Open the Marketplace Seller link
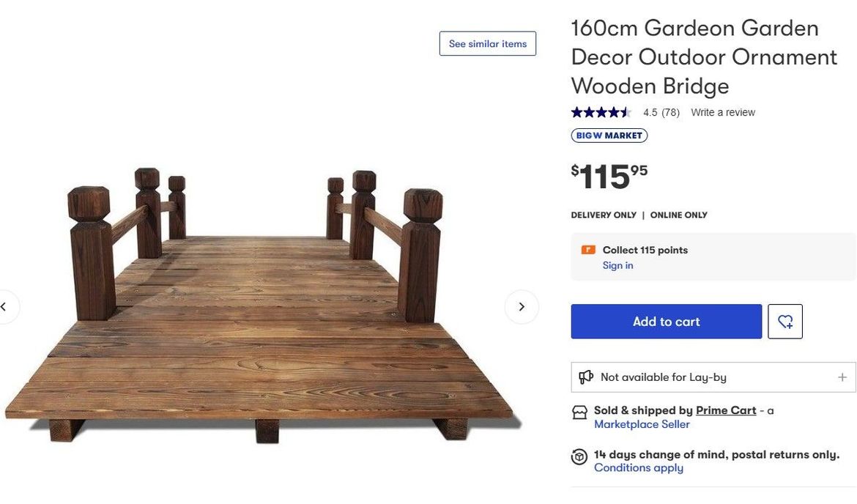The width and height of the screenshot is (857, 504). (x=642, y=424)
